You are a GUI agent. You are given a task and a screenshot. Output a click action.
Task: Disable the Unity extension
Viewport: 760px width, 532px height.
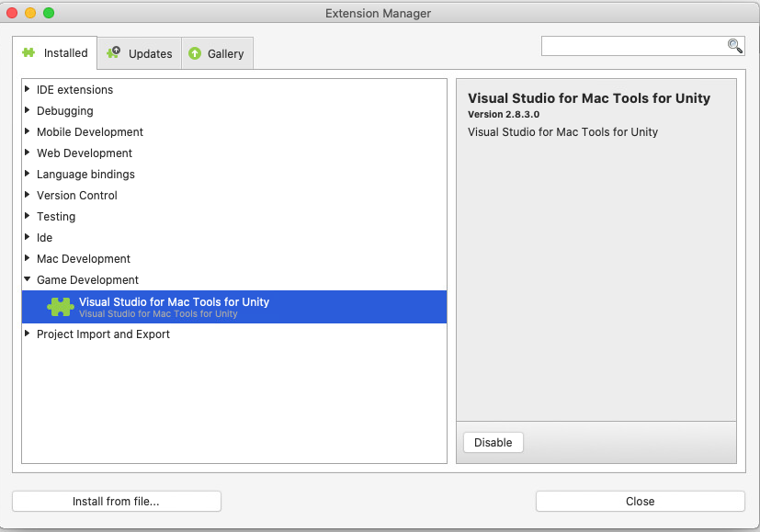493,442
